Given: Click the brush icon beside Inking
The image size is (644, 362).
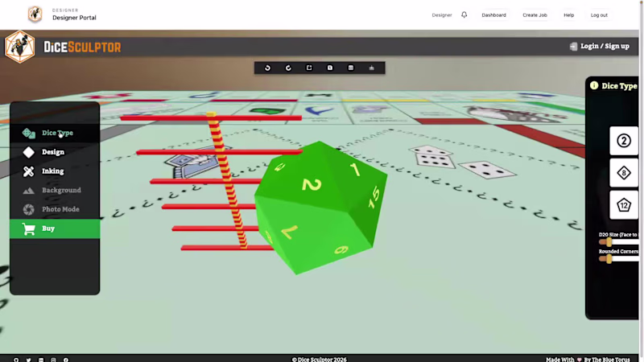Looking at the screenshot, I should click(x=29, y=171).
